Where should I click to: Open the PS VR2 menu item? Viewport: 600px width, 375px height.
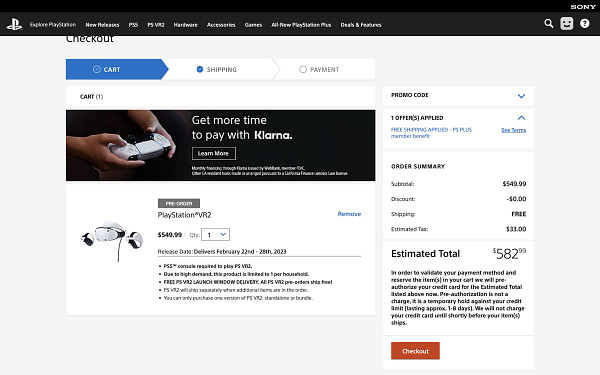click(156, 25)
